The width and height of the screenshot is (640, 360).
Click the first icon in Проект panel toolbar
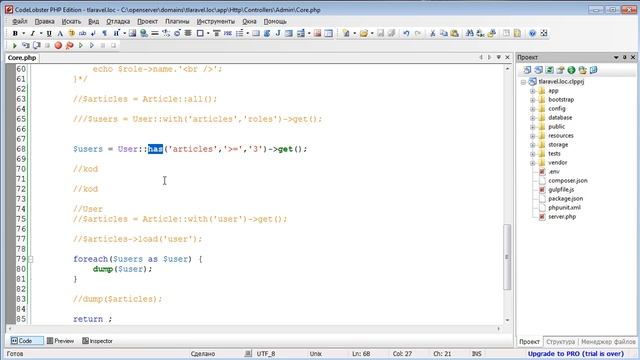point(527,70)
